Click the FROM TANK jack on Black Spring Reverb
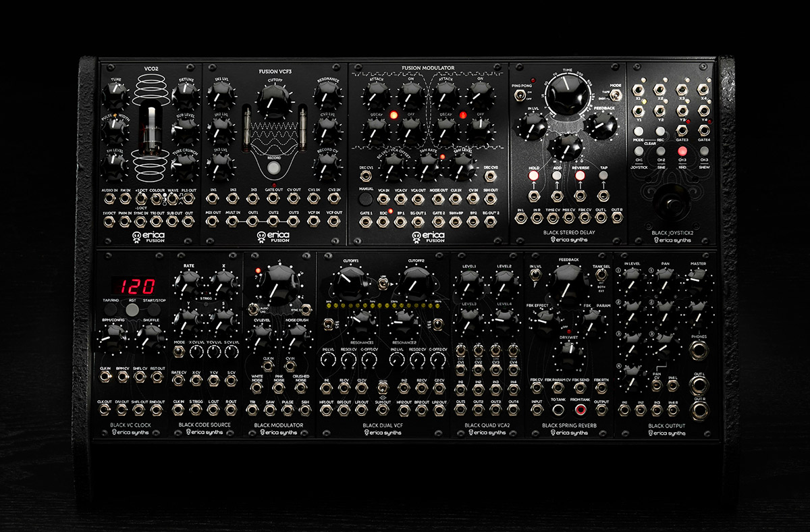 [580, 408]
